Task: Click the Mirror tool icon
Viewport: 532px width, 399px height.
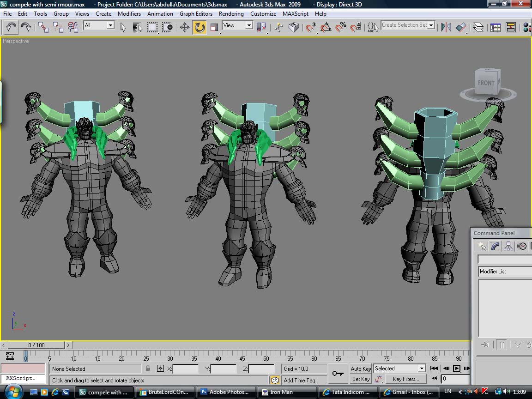Action: (x=446, y=27)
